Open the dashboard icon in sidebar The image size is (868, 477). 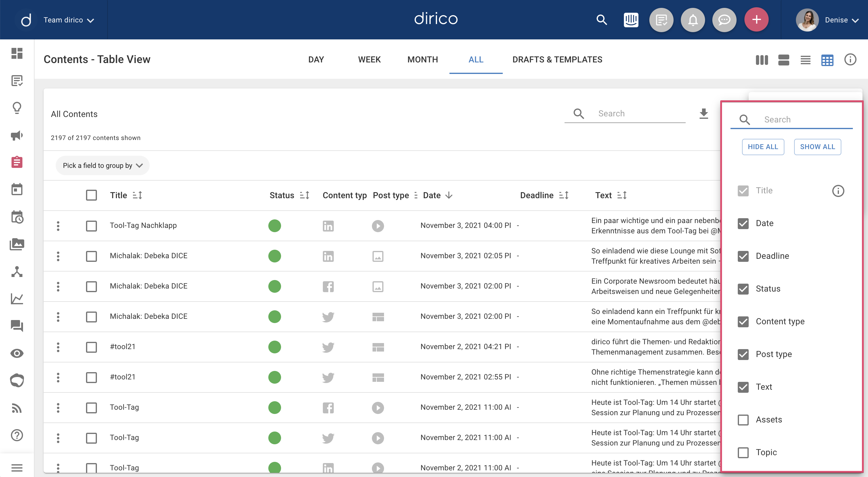click(x=17, y=53)
